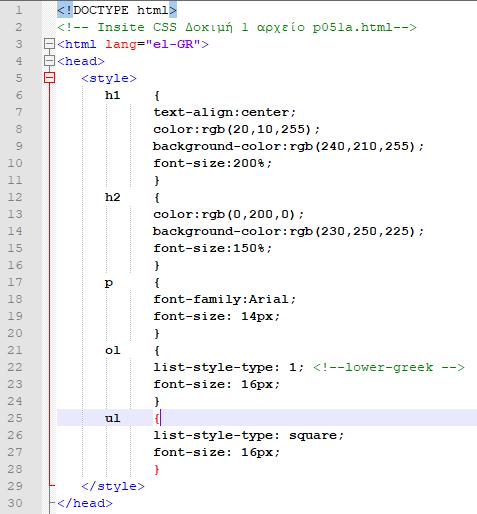Click the p closing brace on line 20
The width and height of the screenshot is (477, 514).
157,334
